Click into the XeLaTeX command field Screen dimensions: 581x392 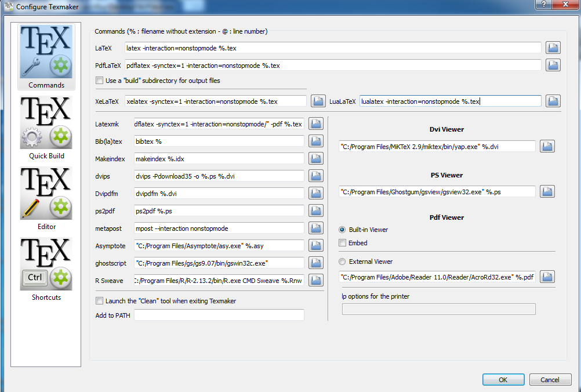point(216,101)
